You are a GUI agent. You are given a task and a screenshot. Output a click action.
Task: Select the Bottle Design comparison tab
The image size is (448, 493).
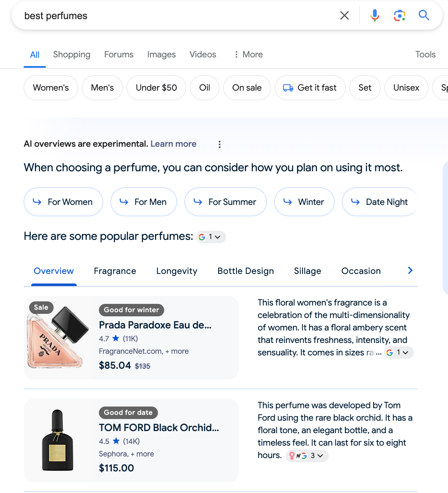[x=246, y=271]
